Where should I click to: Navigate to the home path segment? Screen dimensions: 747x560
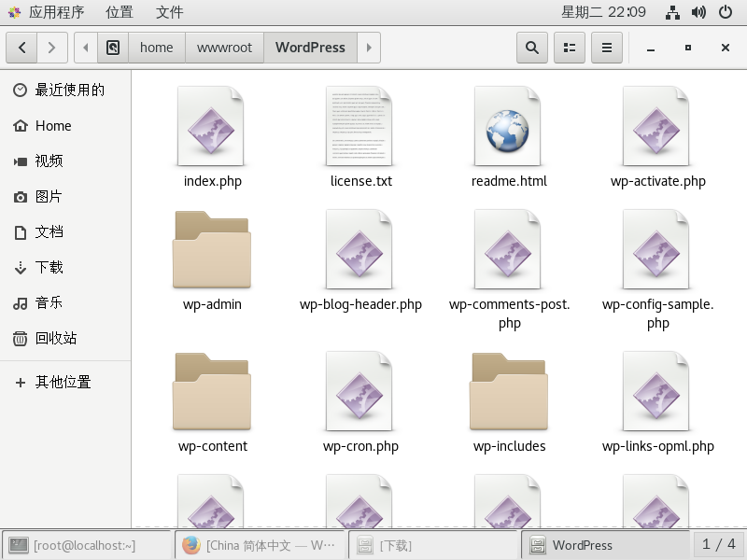pyautogui.click(x=157, y=48)
